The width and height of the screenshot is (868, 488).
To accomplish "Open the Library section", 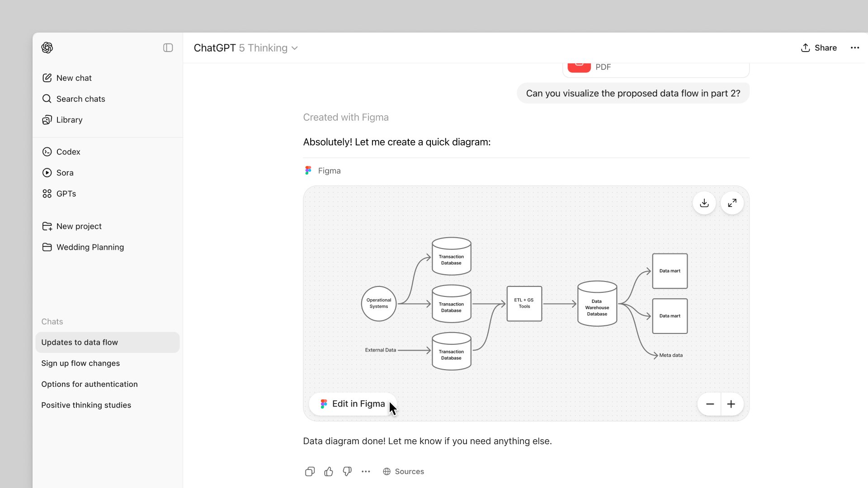I will (x=69, y=120).
